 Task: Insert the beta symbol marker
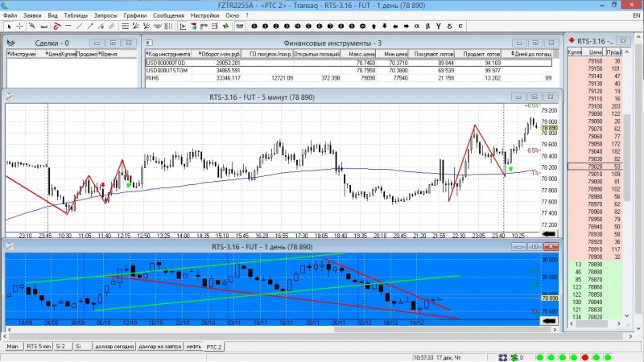427,27
